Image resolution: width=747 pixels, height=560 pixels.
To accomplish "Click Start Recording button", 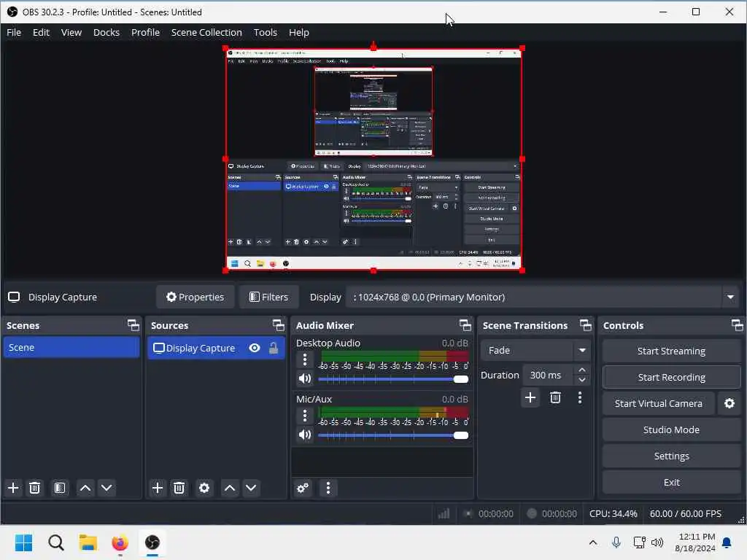I will (x=671, y=377).
